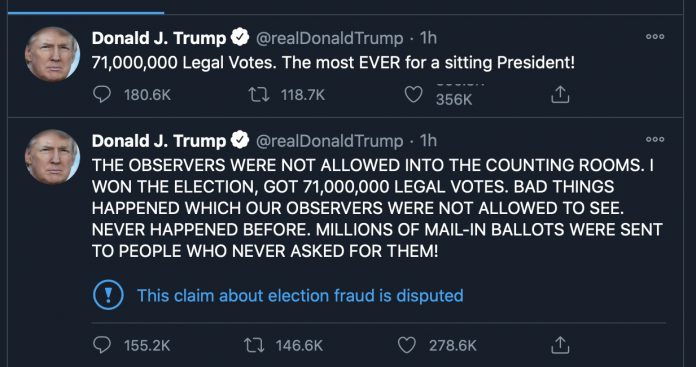Reply to the OBSERVERS tweet with 155.2K replies
This screenshot has height=367, width=696.
tap(102, 345)
